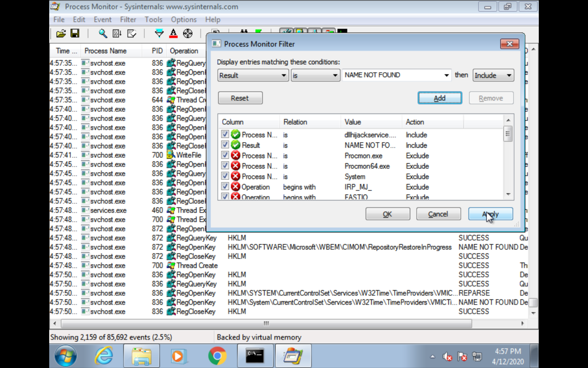Click the Add filter button
Screen dimensions: 588x368
click(x=440, y=98)
